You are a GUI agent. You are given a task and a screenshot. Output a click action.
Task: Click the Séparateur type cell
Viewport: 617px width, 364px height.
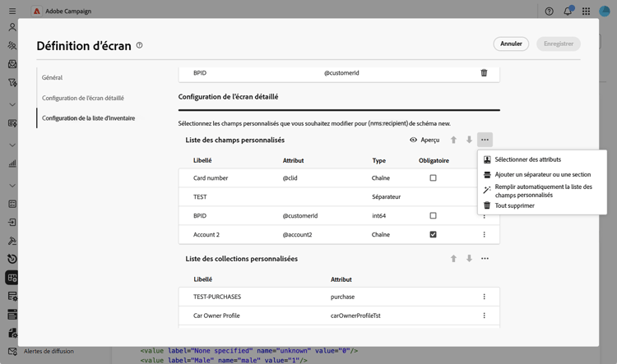pos(386,196)
